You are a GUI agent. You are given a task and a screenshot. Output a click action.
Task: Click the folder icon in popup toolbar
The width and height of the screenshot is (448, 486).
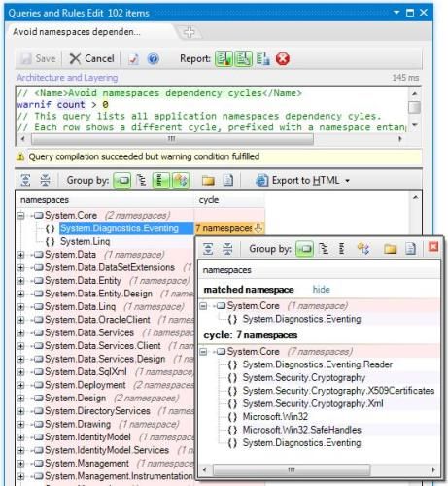pos(391,249)
